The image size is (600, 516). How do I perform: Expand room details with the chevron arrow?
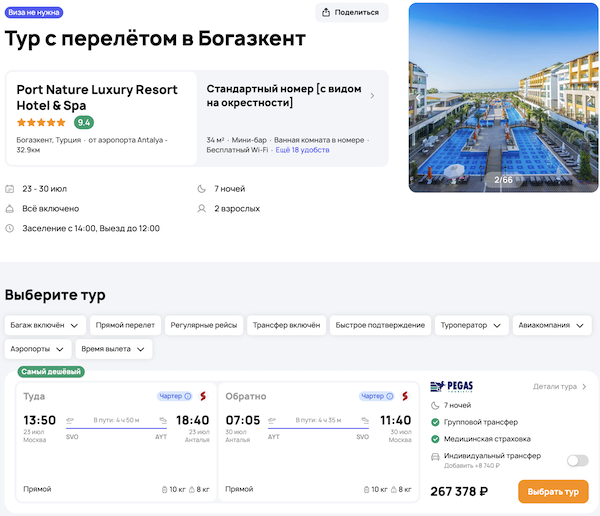372,96
